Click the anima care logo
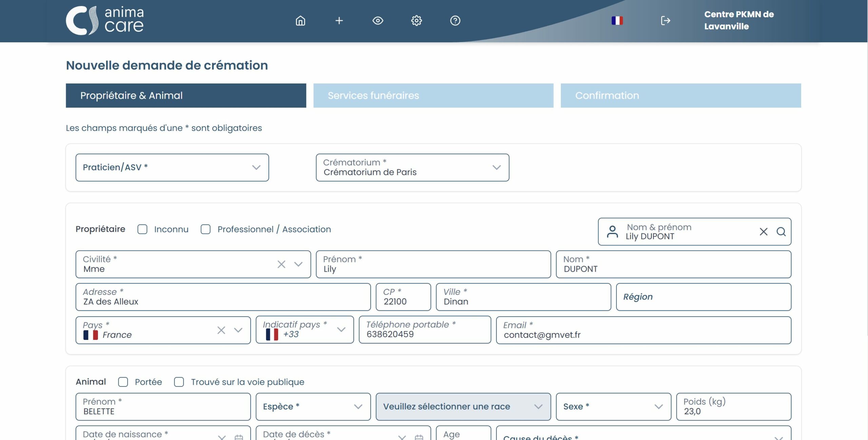Screen dimensions: 868x440 coord(105,21)
